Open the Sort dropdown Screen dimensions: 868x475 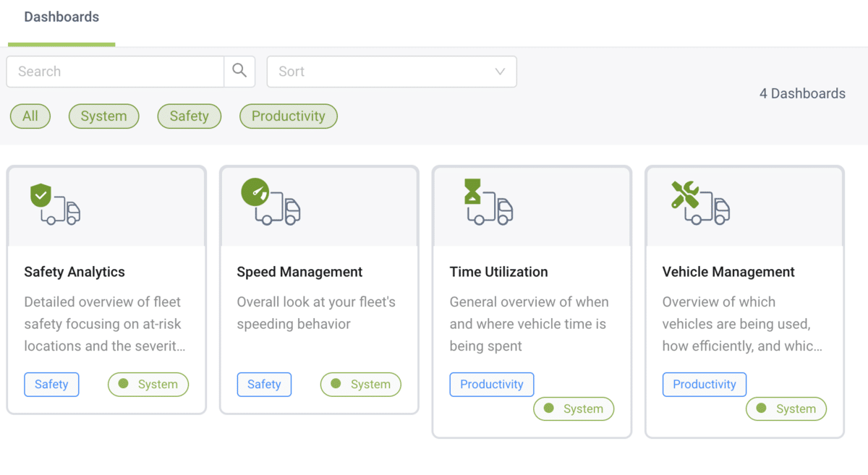[391, 72]
